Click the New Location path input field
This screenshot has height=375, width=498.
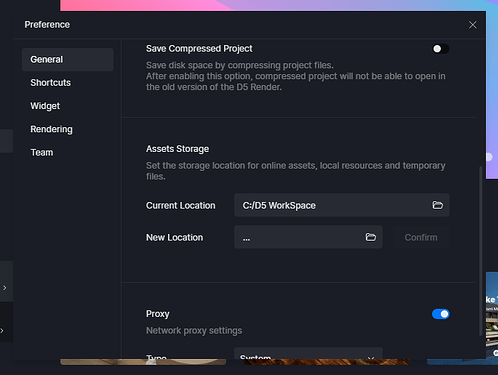pyautogui.click(x=308, y=237)
